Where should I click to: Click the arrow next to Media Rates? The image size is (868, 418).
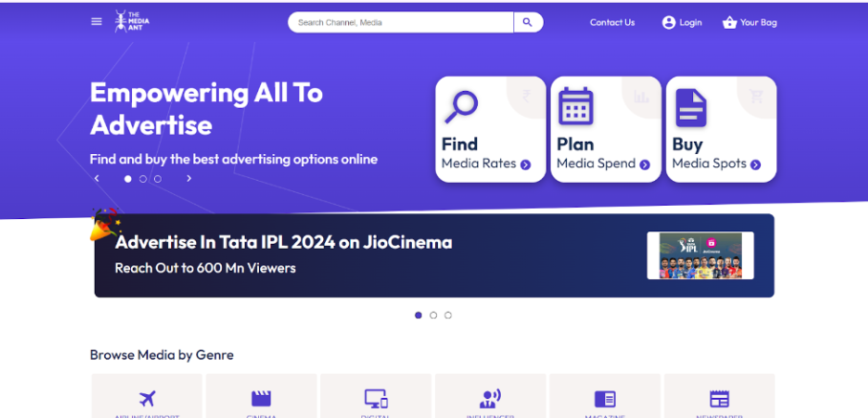point(526,165)
